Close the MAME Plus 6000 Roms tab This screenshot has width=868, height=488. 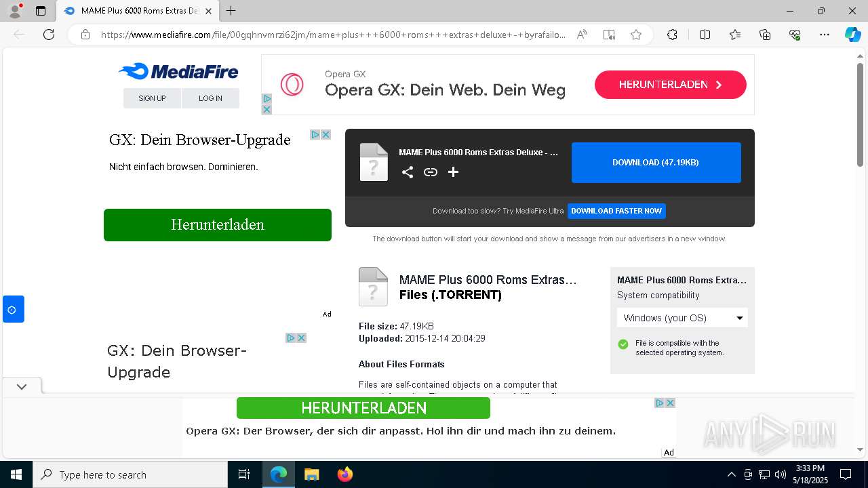(208, 11)
